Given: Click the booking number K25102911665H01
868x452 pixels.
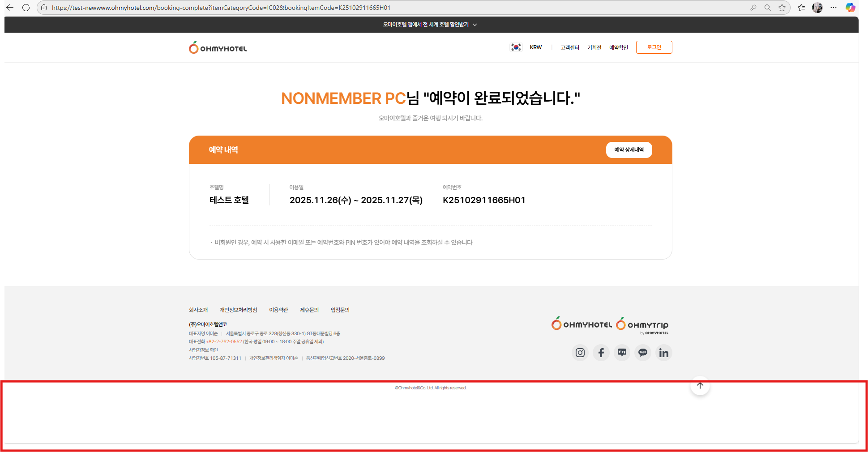Looking at the screenshot, I should pyautogui.click(x=484, y=200).
